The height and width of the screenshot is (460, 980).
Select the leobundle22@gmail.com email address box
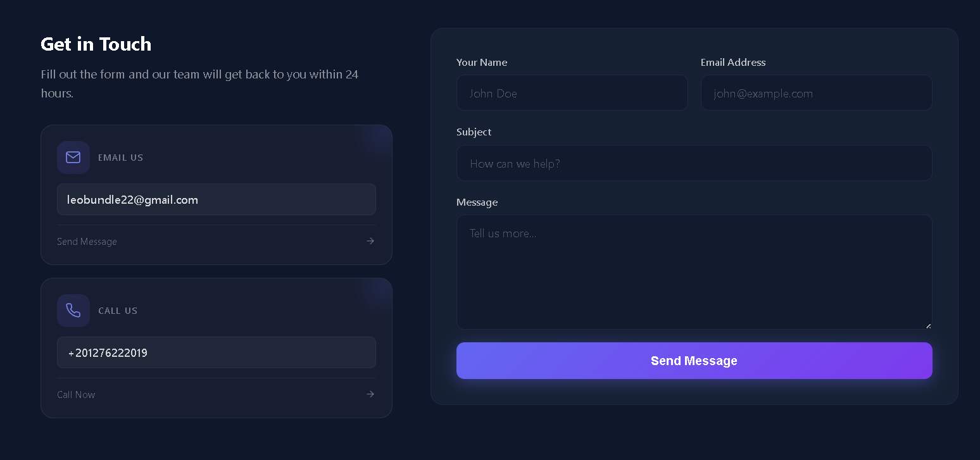pos(217,199)
